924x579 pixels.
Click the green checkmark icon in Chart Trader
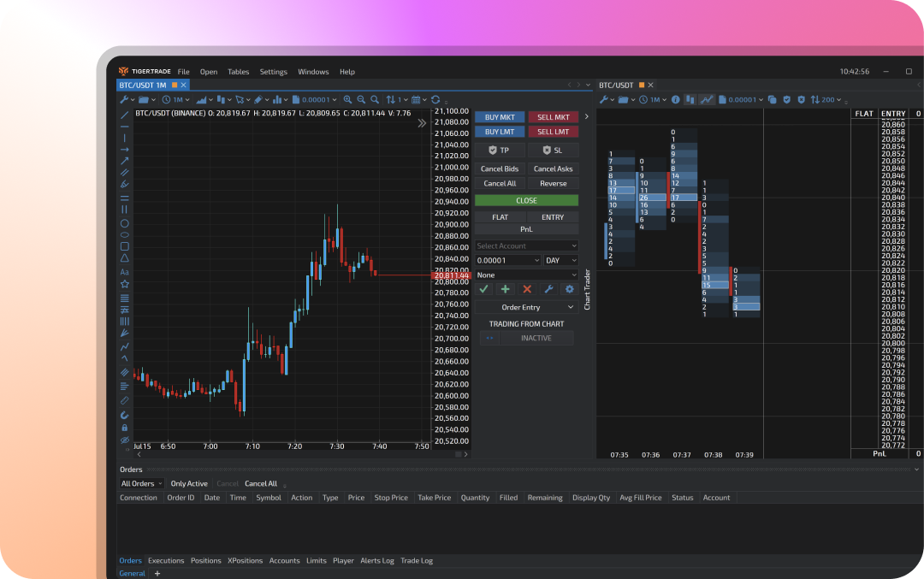pyautogui.click(x=484, y=290)
